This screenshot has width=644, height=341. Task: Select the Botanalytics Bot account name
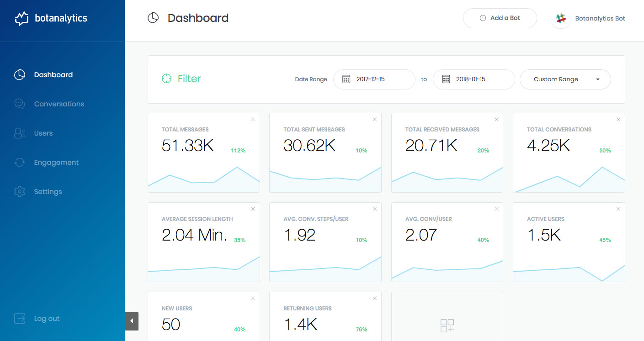coord(600,19)
